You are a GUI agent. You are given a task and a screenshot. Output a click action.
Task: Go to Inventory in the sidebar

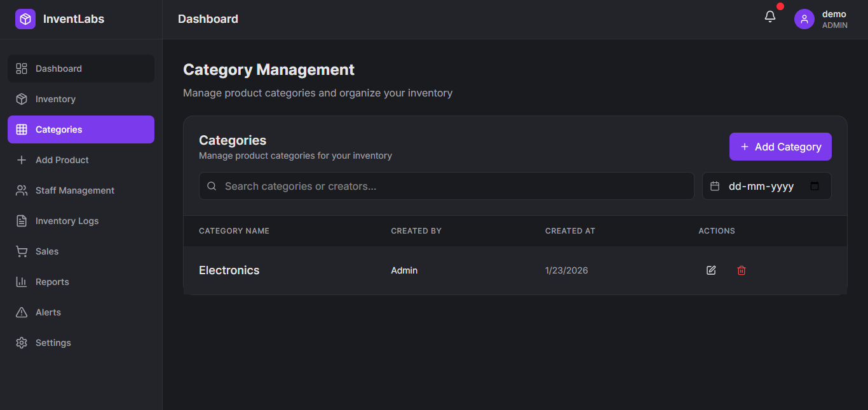[55, 99]
